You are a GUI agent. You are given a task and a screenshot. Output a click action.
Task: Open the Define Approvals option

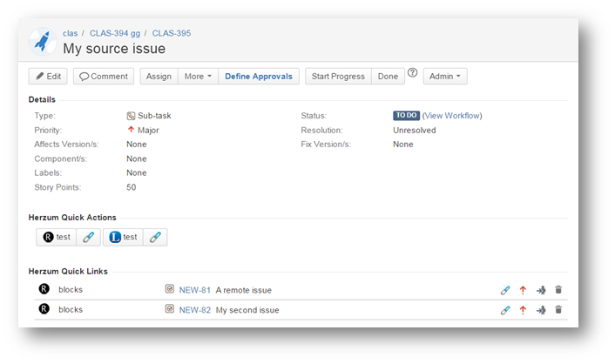click(259, 77)
